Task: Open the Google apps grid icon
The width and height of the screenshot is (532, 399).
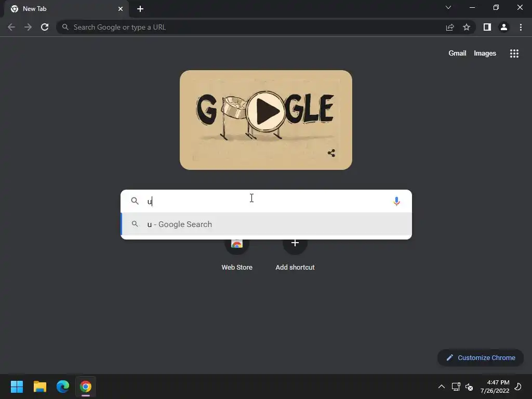Action: click(514, 54)
